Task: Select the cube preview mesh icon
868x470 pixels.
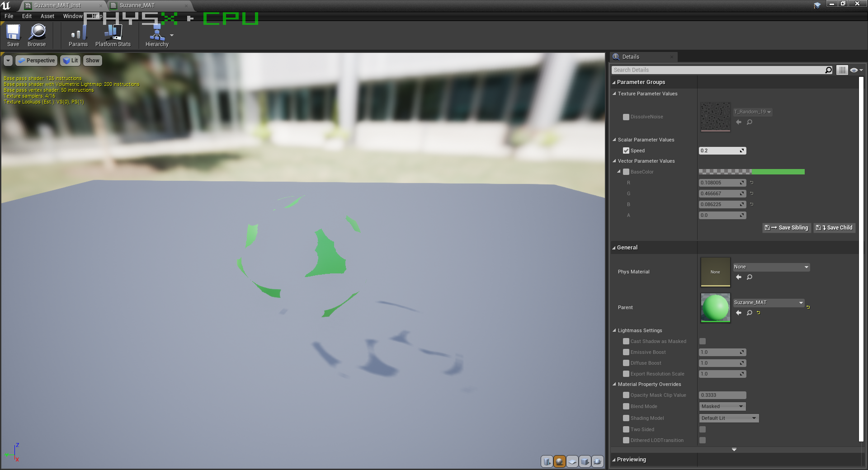Action: pos(585,461)
